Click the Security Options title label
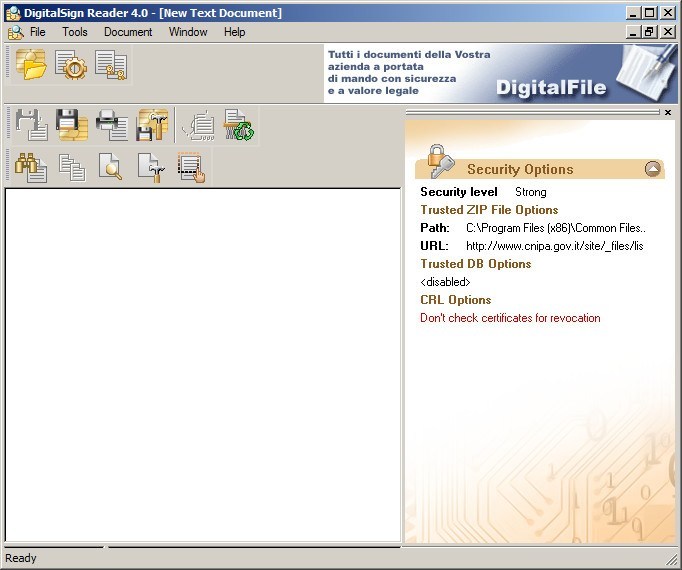This screenshot has width=682, height=570. (520, 169)
